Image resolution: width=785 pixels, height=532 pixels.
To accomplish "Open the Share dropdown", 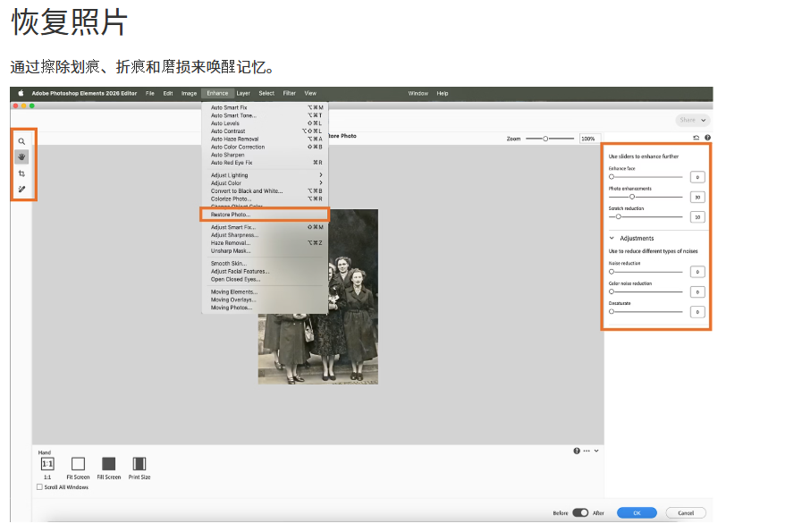I will [692, 120].
